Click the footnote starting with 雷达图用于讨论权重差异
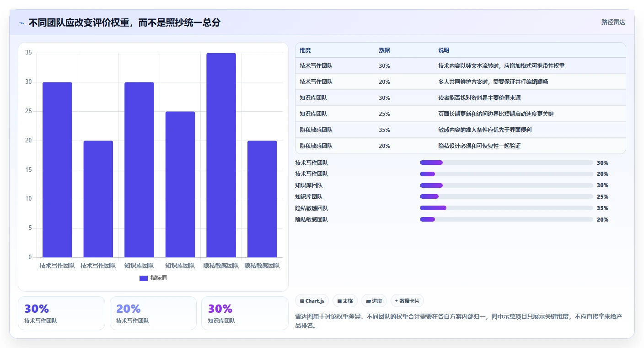Screen dimensions: 644x348 pyautogui.click(x=459, y=321)
